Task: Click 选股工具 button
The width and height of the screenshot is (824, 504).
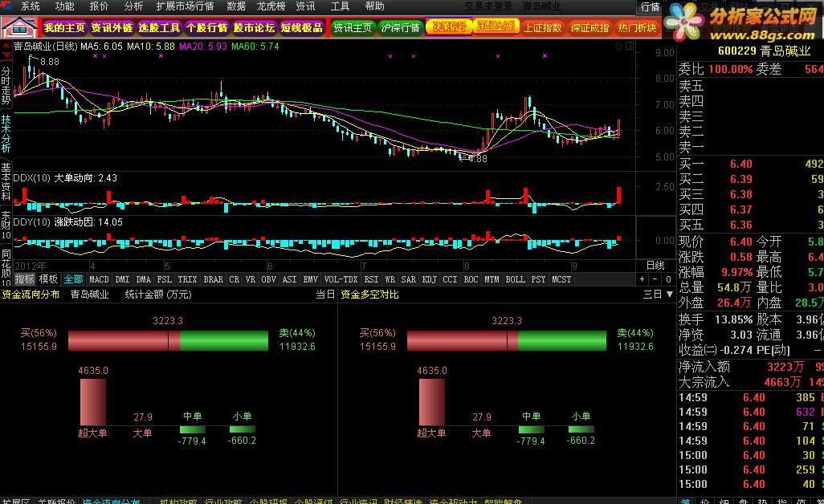Action: point(159,28)
